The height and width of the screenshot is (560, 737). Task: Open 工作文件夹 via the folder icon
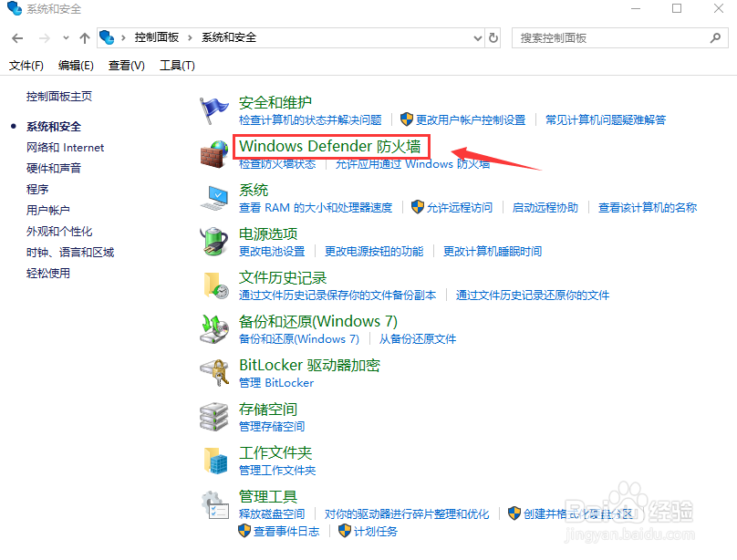214,461
